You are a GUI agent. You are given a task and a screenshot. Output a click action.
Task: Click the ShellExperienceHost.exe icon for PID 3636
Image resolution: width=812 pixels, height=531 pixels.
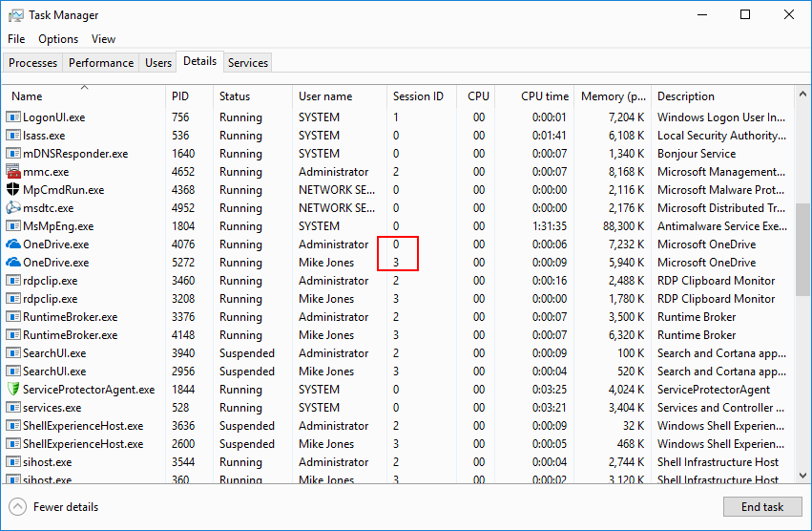coord(13,426)
